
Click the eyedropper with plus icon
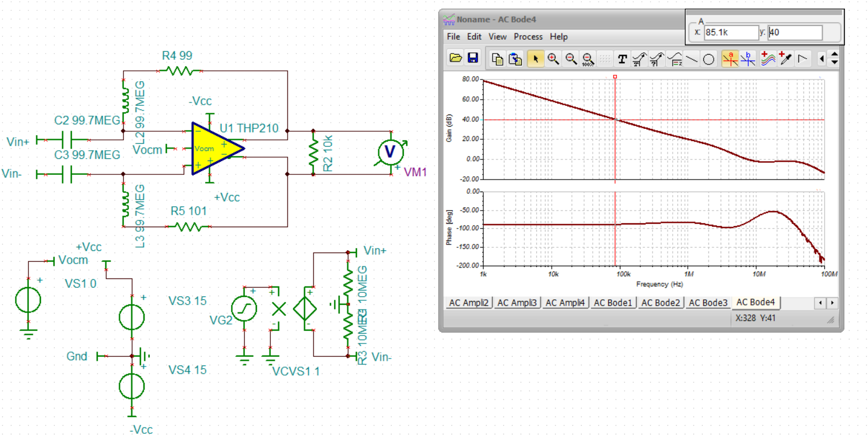(x=785, y=59)
